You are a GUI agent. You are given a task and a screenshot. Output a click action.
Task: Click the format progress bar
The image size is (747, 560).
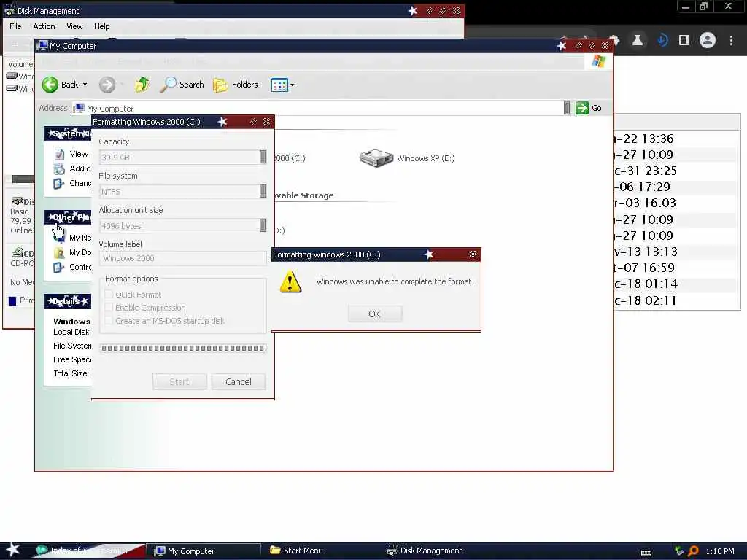(x=183, y=348)
